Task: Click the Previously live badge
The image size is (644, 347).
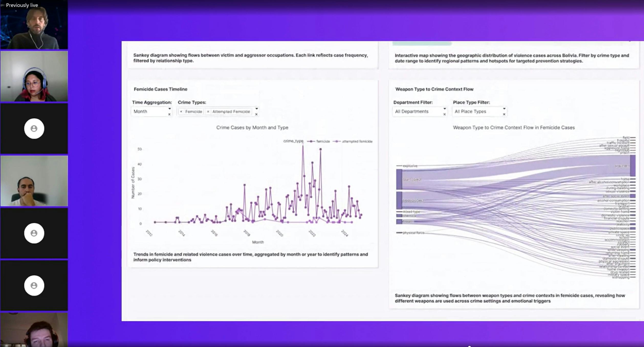Action: pos(21,5)
